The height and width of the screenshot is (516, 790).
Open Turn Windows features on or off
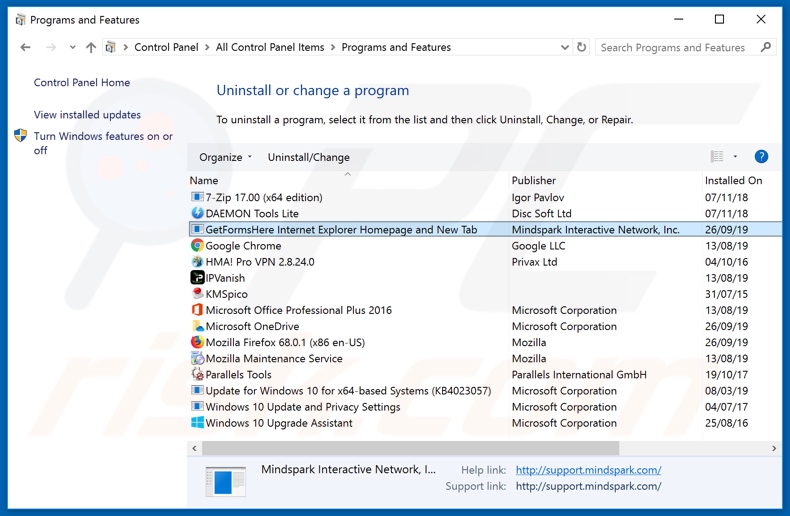(103, 143)
